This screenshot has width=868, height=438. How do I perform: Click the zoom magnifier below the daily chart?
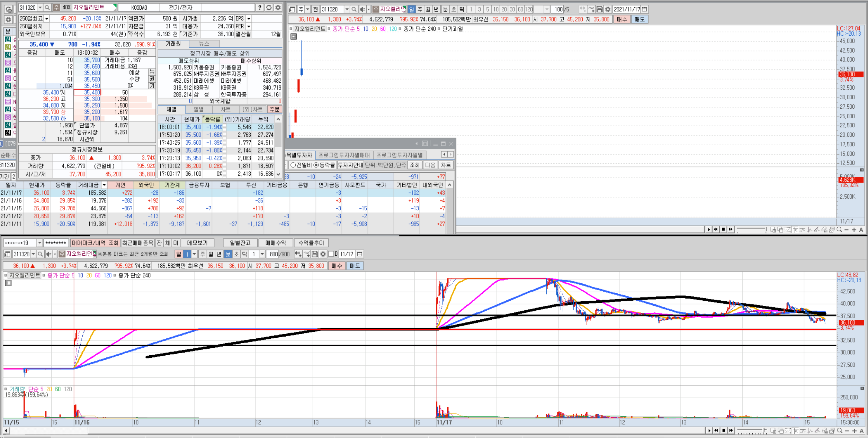(839, 230)
